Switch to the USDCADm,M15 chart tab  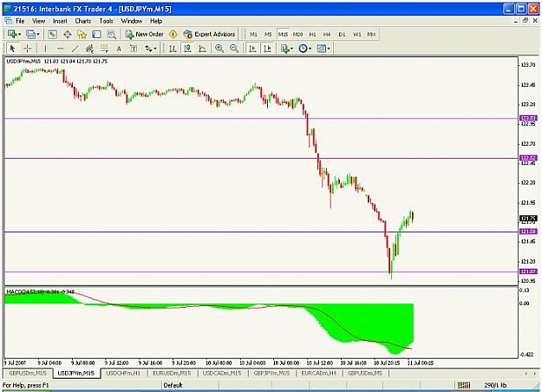click(x=222, y=373)
